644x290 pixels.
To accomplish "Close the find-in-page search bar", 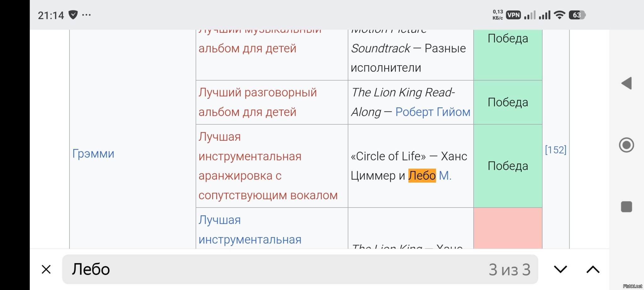I will 46,270.
